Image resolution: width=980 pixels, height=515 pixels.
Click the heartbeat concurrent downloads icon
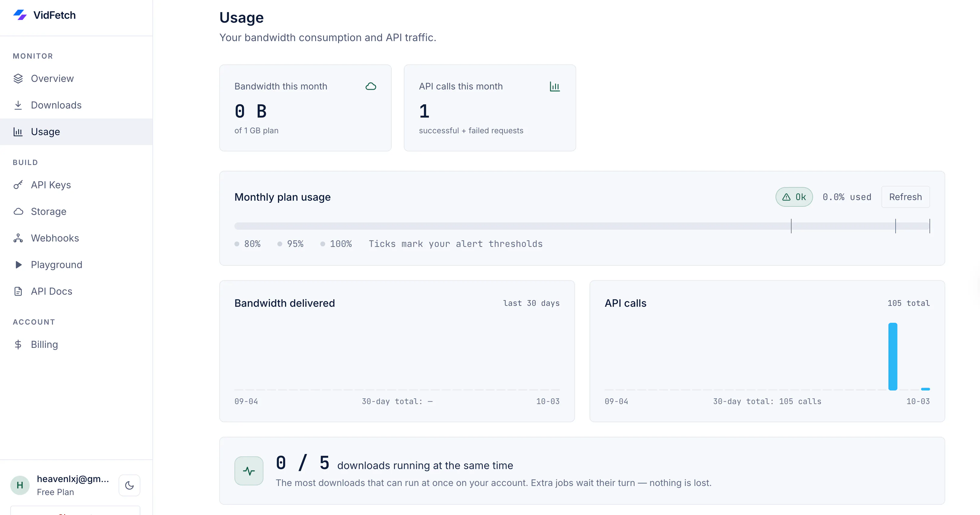pos(249,471)
